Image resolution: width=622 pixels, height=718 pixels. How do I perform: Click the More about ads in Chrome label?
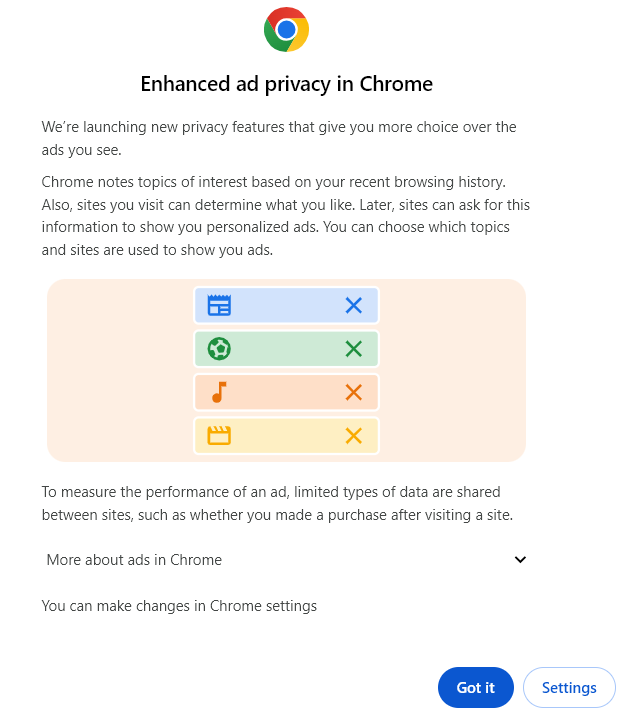(134, 560)
